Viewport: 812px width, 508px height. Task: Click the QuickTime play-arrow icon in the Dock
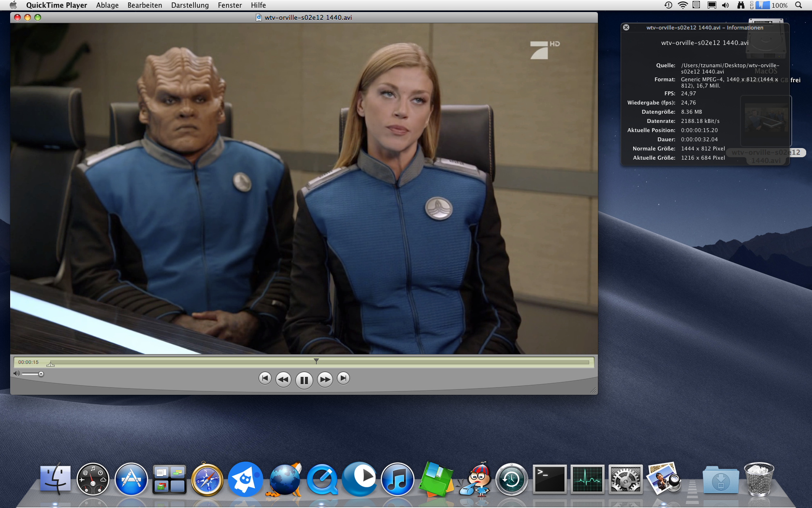click(360, 478)
